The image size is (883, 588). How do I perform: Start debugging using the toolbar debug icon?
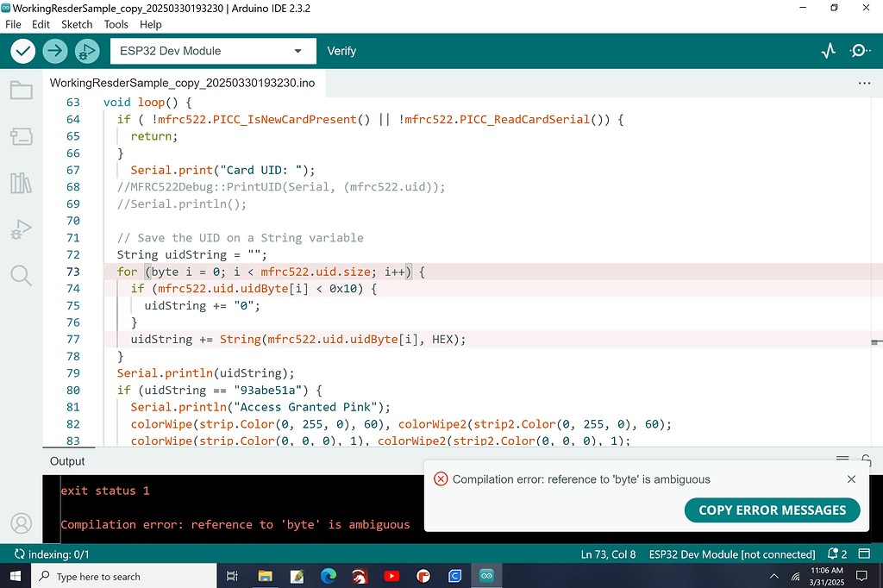pos(86,51)
